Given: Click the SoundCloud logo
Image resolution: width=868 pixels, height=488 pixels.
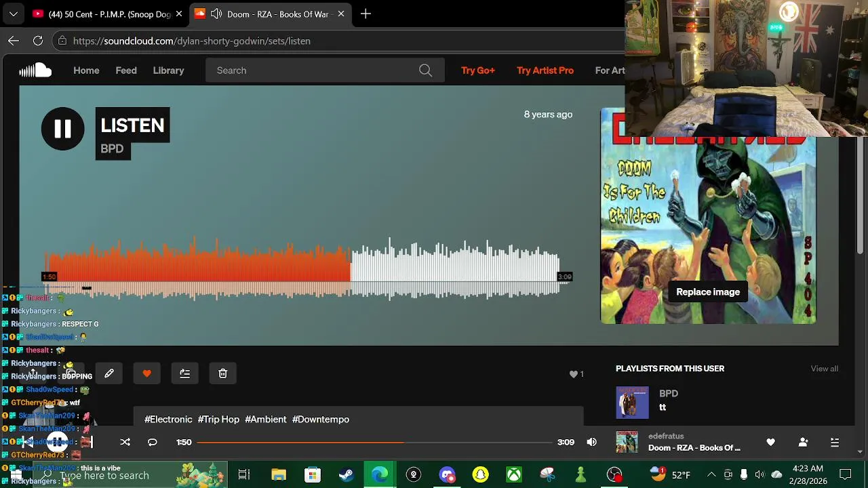Looking at the screenshot, I should [35, 70].
